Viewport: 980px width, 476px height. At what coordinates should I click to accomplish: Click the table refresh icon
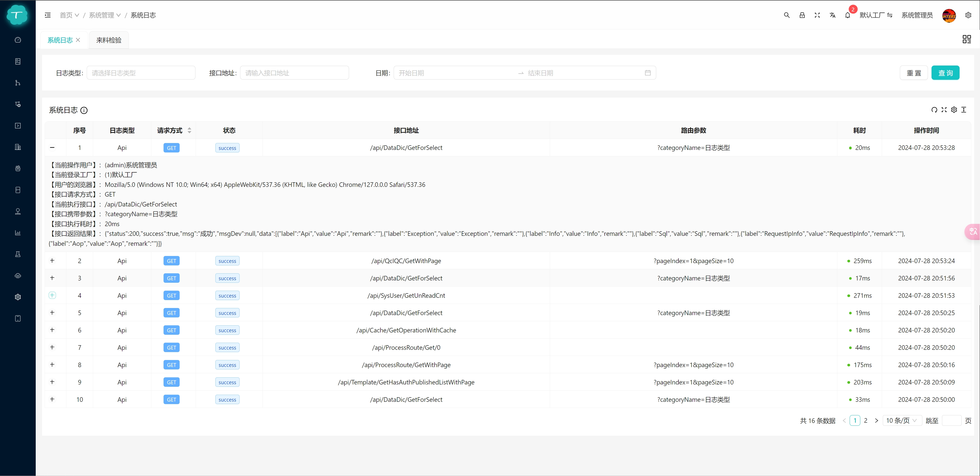click(x=934, y=110)
